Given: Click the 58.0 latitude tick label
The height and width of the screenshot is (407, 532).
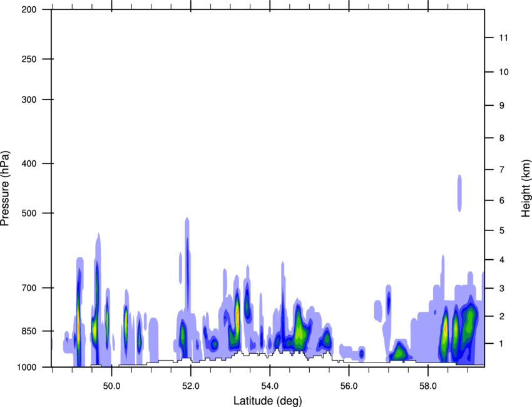Looking at the screenshot, I should (428, 386).
